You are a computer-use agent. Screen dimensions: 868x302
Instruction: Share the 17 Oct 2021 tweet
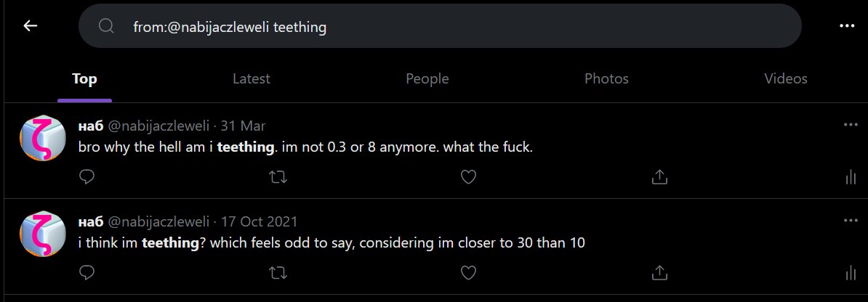(x=659, y=273)
